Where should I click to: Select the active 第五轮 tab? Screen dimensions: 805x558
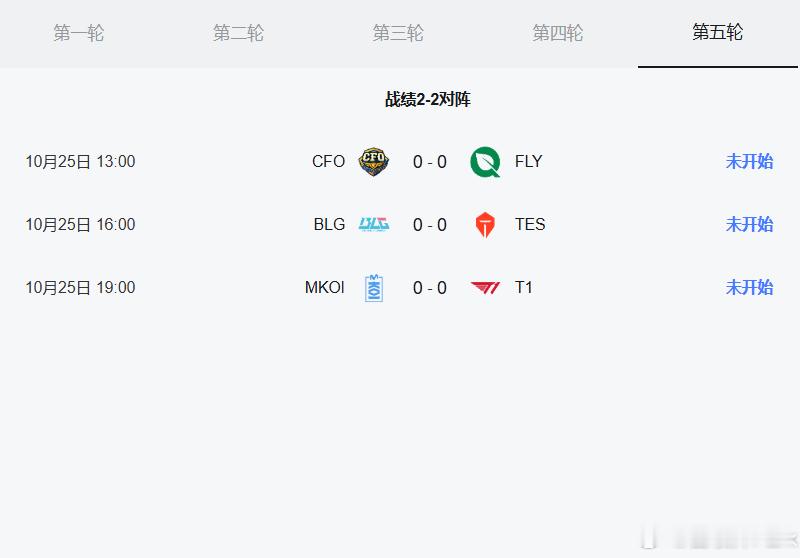[717, 33]
